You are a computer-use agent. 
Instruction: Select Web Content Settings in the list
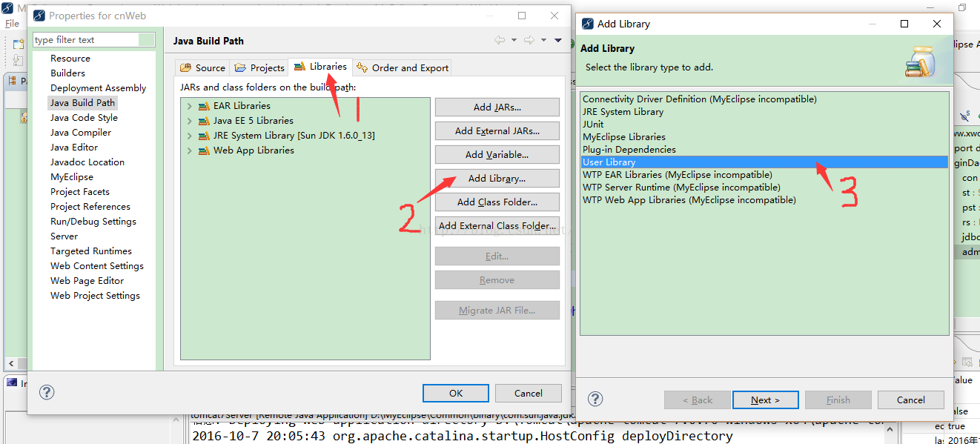point(97,266)
